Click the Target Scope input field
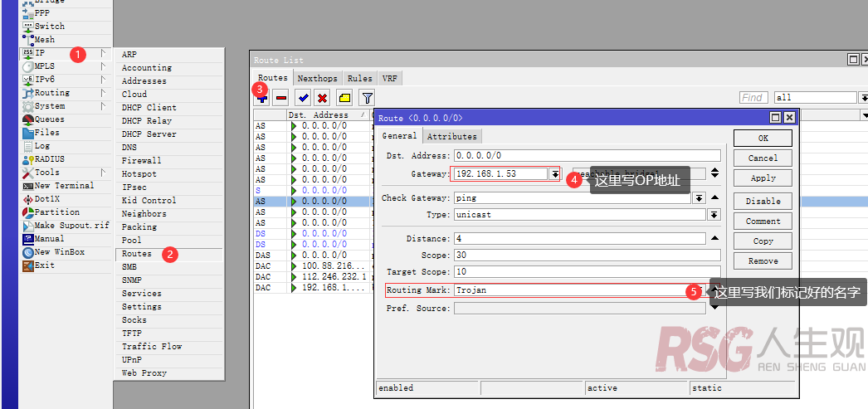Screen dimensions: 868x409 click(588, 272)
